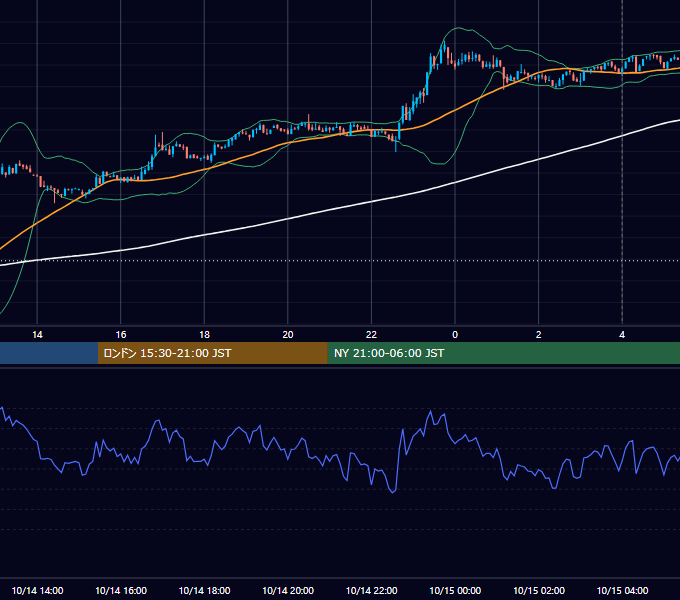The image size is (680, 600).
Task: Click the 10/15 02:00 date label
Action: (539, 590)
